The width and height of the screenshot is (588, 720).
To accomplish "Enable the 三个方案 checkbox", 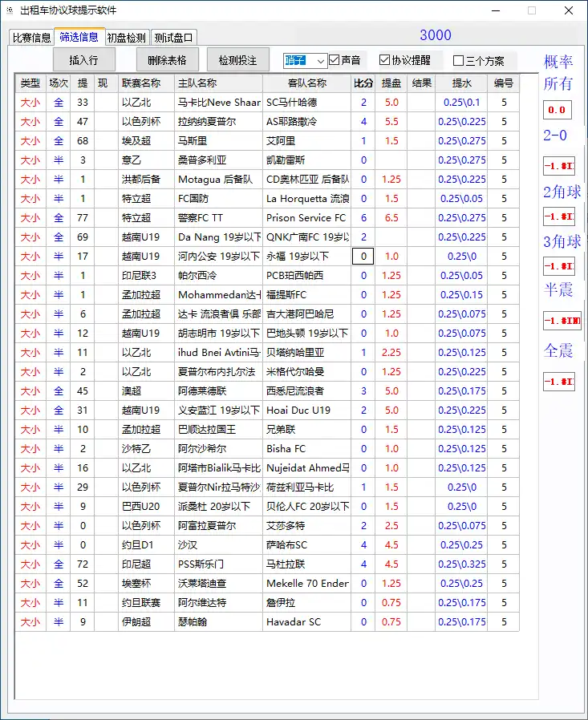I will pos(459,61).
